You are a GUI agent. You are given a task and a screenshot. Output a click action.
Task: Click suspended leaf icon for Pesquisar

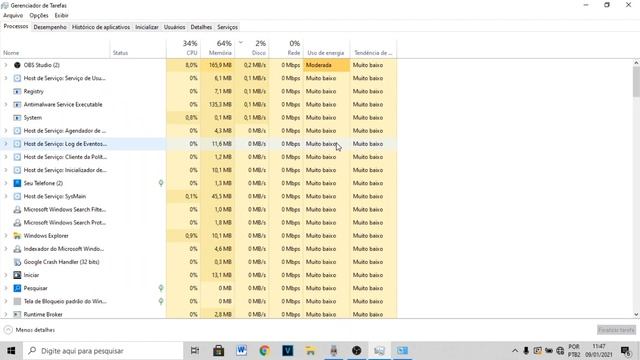click(161, 288)
